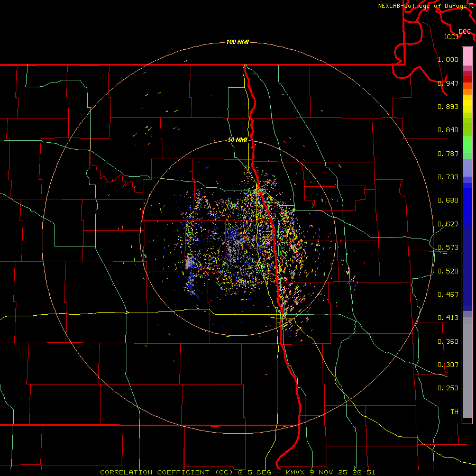Viewport: 476px width, 476px height.
Task: Click the pink top segment of color bar
Action: coord(467,57)
